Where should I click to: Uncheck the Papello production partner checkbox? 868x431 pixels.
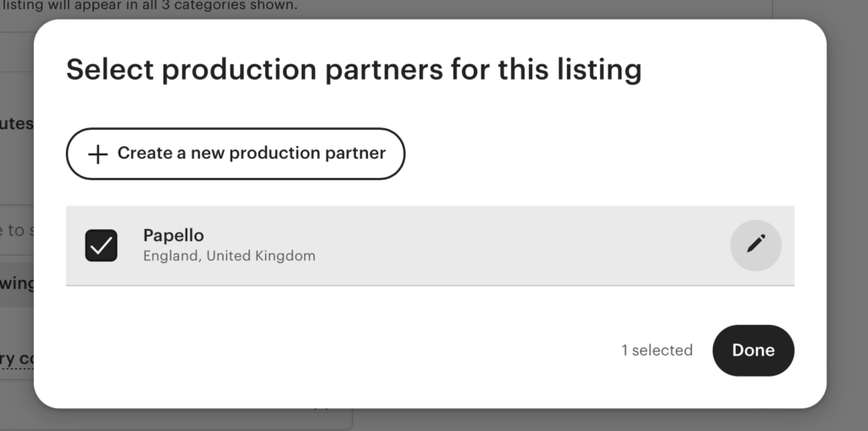click(x=102, y=245)
